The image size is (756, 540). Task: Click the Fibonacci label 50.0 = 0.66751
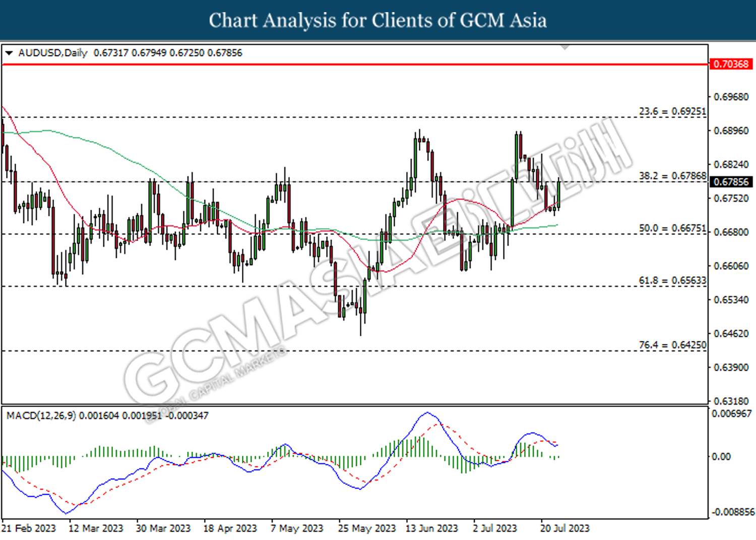tap(673, 228)
